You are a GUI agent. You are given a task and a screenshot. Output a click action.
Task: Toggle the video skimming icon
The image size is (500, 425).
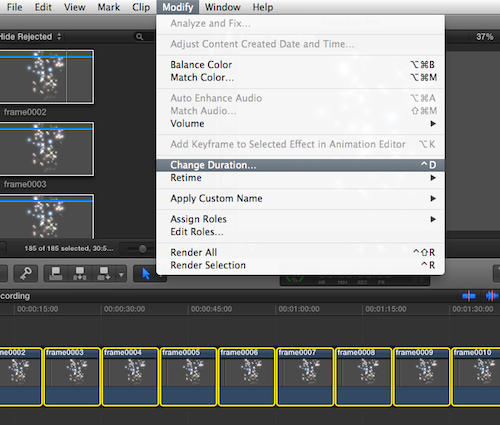click(469, 295)
